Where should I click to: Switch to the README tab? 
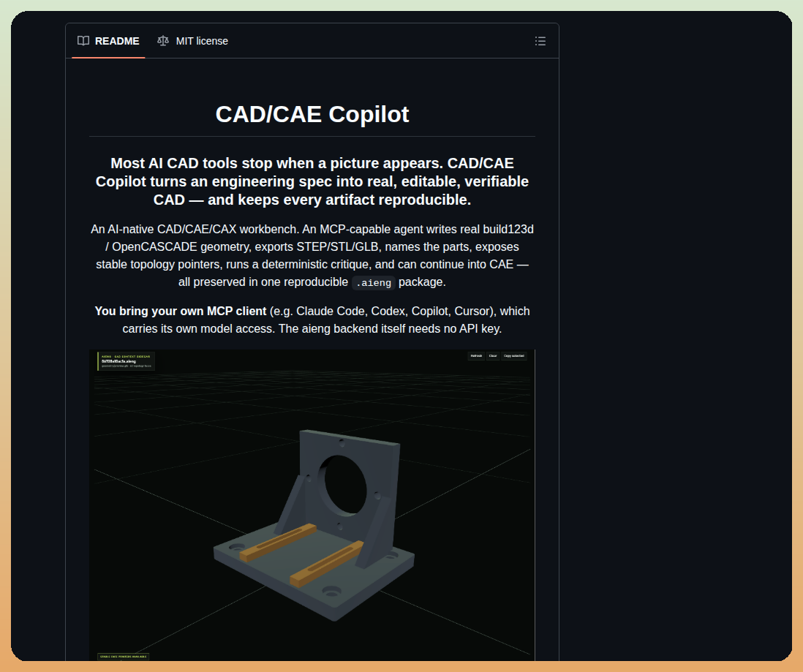[x=108, y=41]
